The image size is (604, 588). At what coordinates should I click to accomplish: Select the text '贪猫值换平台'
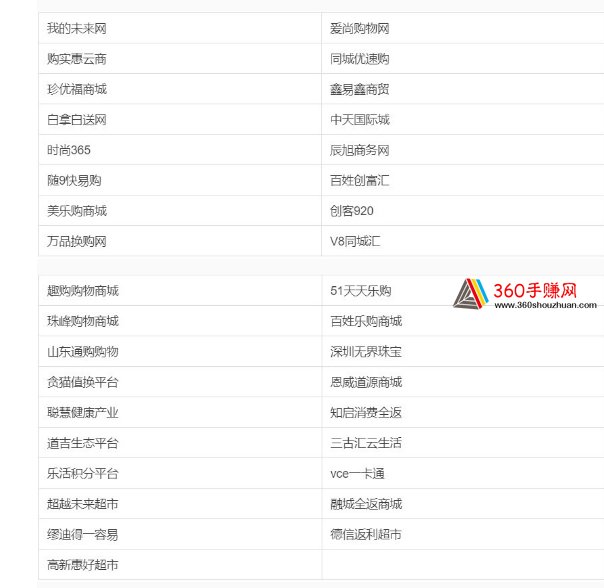[x=83, y=382]
